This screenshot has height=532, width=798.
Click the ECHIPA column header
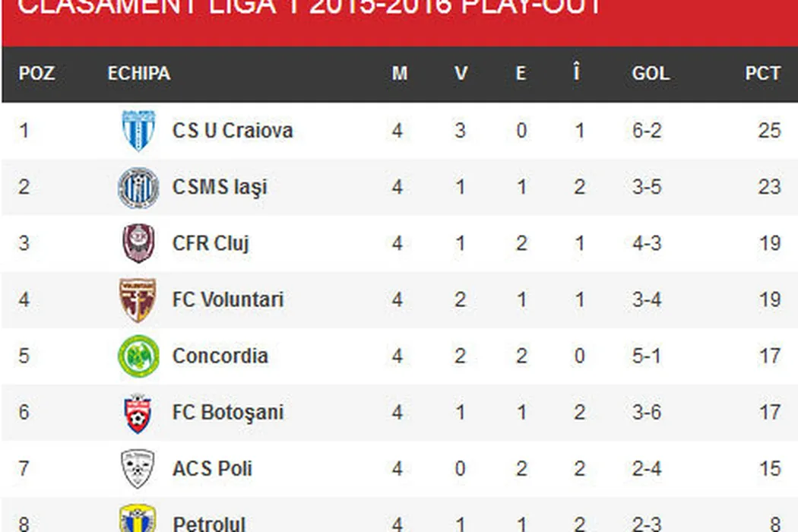click(x=138, y=74)
